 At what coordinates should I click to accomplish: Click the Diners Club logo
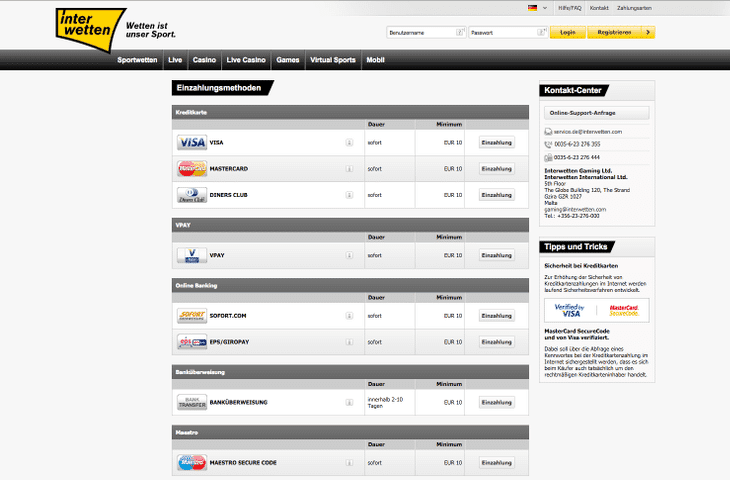tap(192, 195)
